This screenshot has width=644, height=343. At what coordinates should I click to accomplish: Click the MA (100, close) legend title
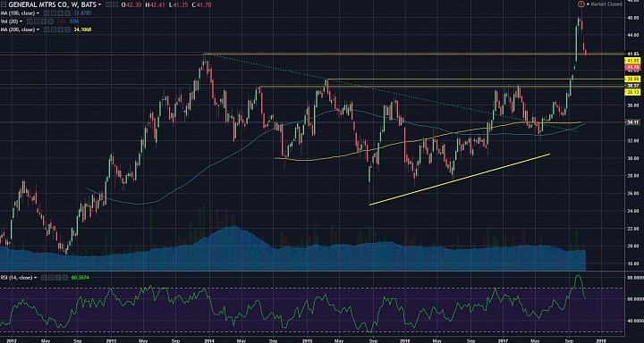coord(18,13)
